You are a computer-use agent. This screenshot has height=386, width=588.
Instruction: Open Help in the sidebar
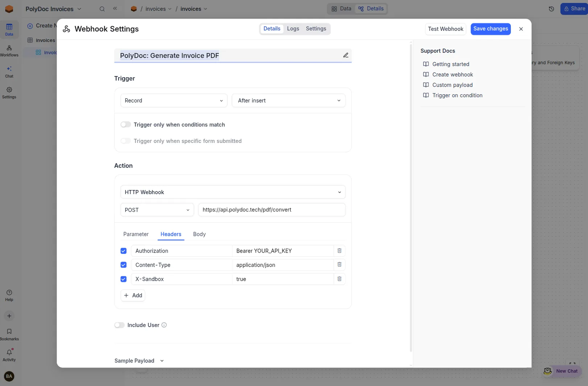[x=9, y=296]
